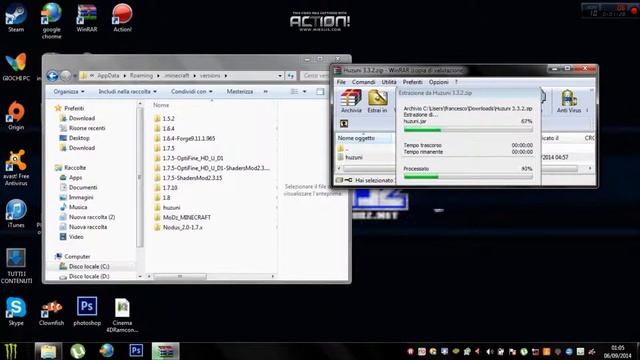This screenshot has height=360, width=640.
Task: Click the Masterizza button in Explorer
Action: pos(240,91)
